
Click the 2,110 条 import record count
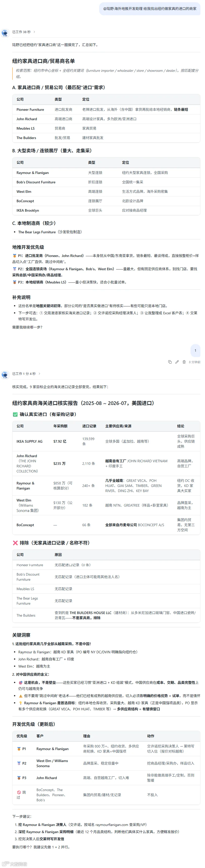point(89,464)
